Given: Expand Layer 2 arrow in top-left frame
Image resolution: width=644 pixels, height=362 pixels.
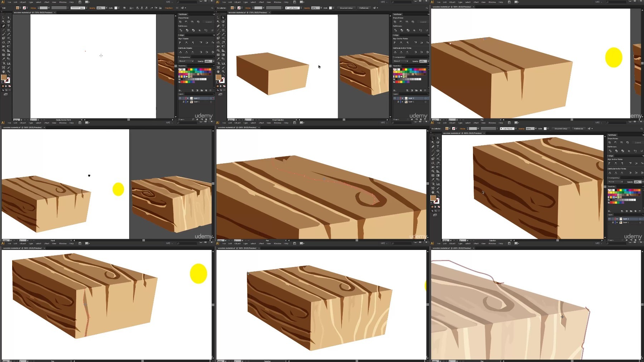Looking at the screenshot, I should tap(188, 98).
